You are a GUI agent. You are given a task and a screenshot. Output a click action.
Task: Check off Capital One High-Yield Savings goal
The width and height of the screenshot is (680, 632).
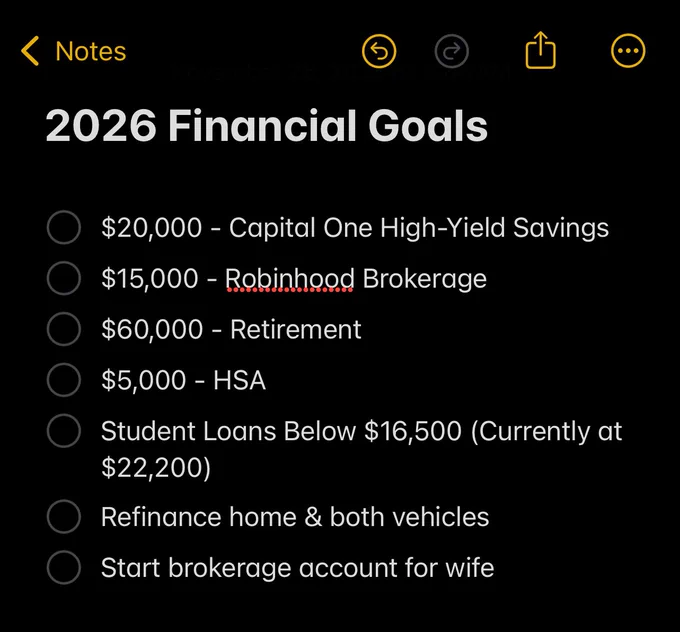tap(64, 227)
